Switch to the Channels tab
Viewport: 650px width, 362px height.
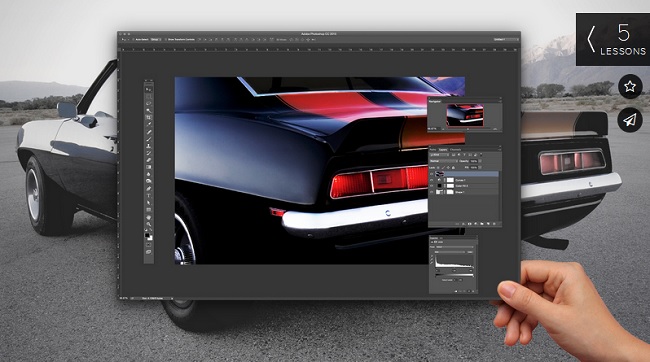pyautogui.click(x=456, y=150)
